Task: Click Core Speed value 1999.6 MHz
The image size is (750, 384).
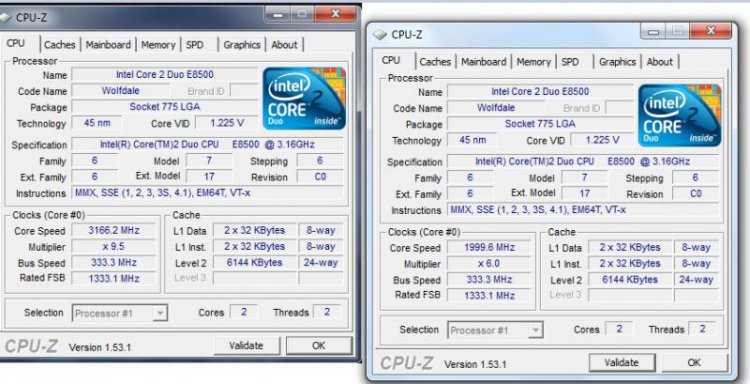Action: point(489,248)
